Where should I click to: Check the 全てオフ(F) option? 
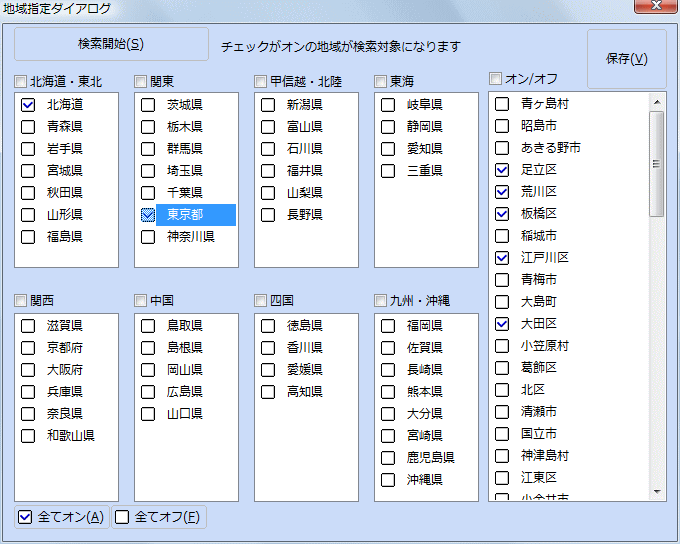tap(122, 517)
